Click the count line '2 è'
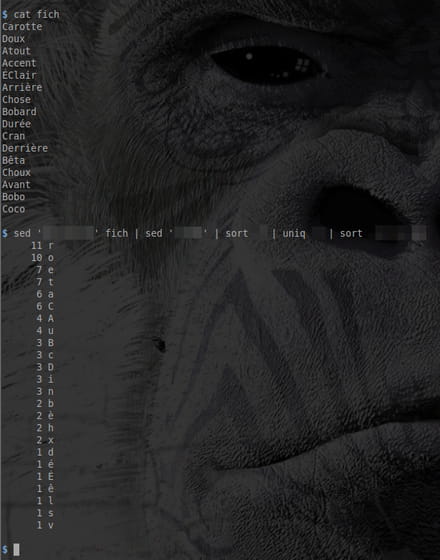Screen dimensions: 440x560 click(45, 416)
